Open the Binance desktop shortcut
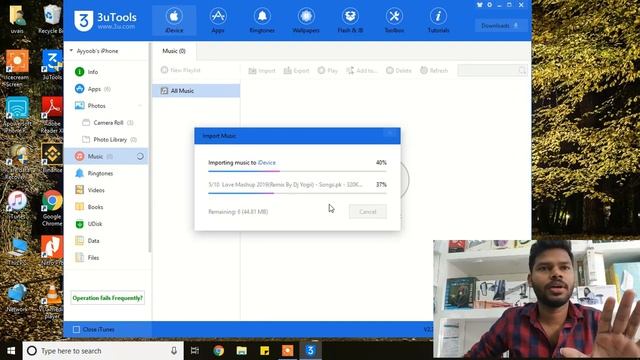This screenshot has width=640, height=360. click(52, 157)
